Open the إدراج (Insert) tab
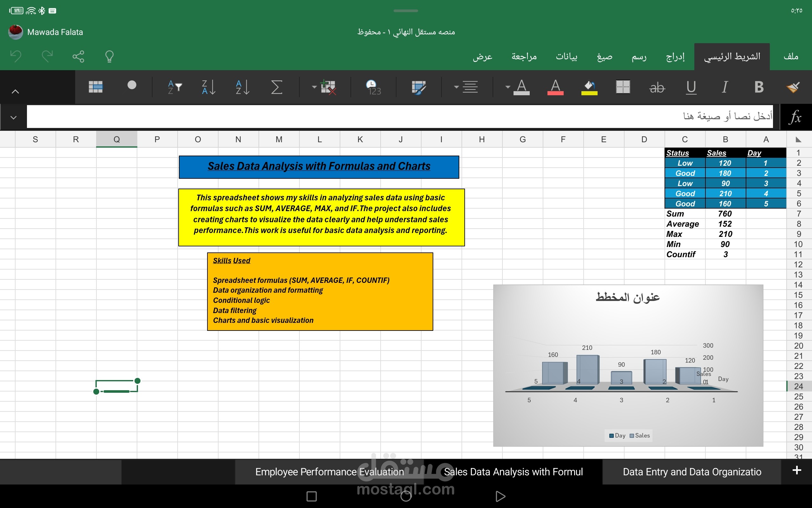812x508 pixels. click(675, 56)
